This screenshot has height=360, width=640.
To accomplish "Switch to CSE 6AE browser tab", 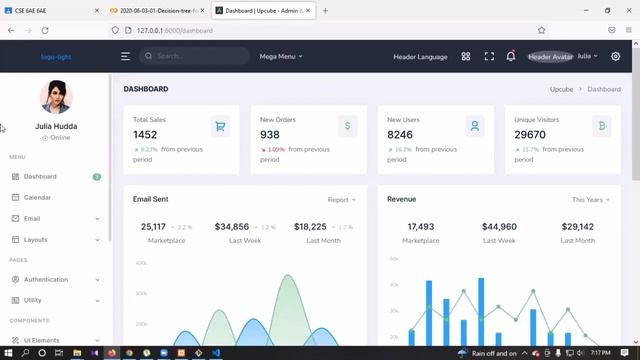I will [x=51, y=11].
